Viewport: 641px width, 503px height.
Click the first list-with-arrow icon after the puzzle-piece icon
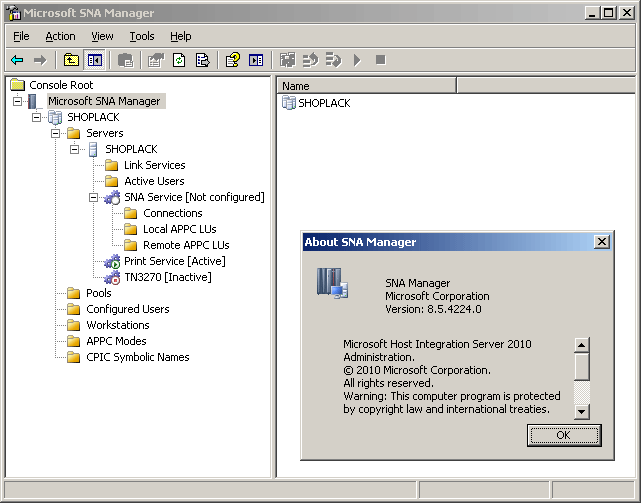click(310, 60)
